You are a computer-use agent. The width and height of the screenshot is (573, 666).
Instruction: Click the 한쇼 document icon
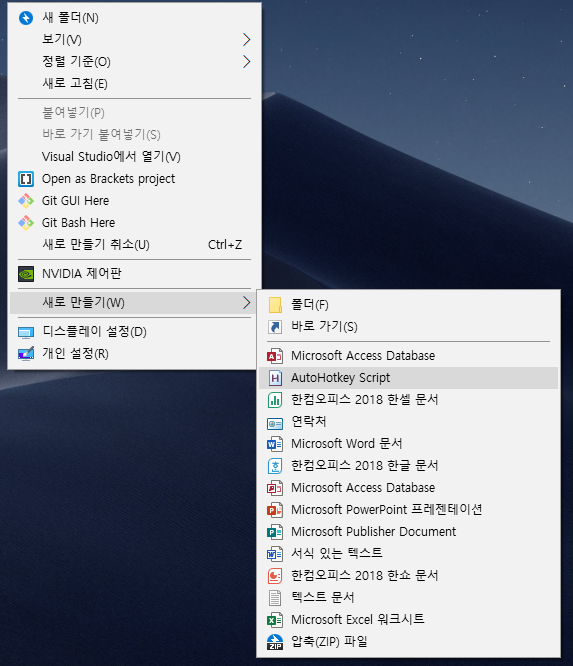tap(275, 576)
